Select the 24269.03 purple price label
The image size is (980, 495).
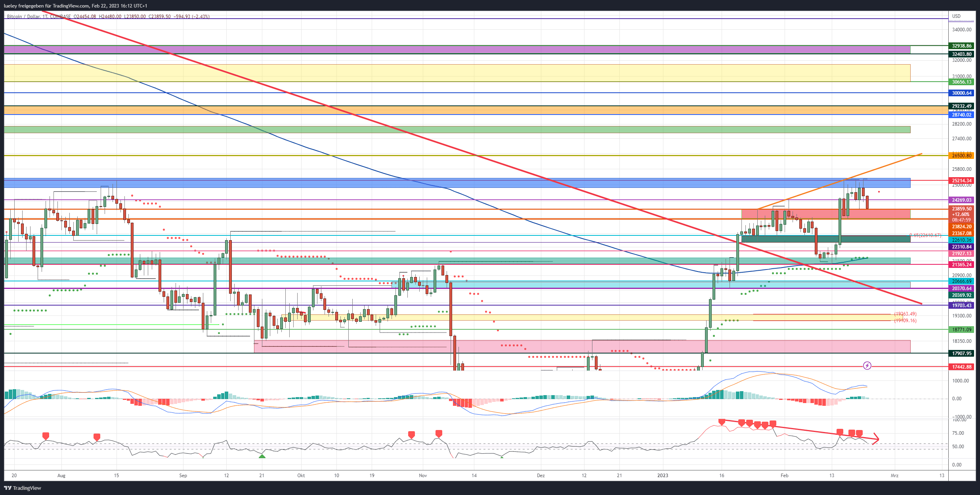(x=961, y=200)
